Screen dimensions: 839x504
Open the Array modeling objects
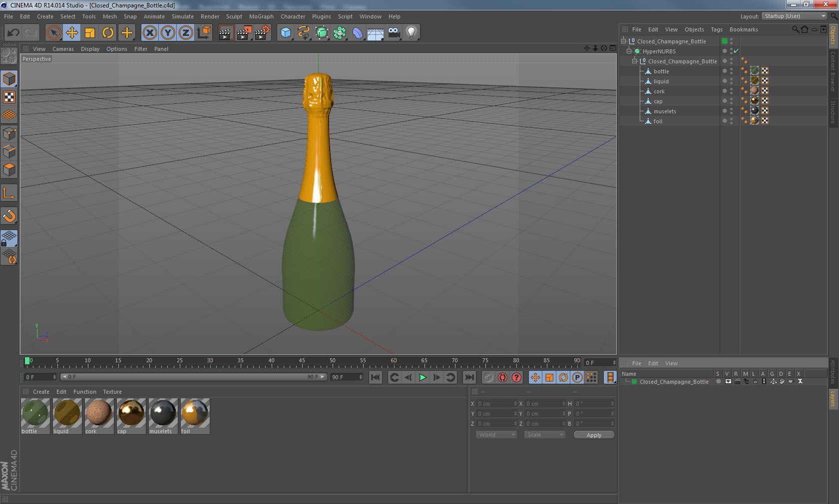pyautogui.click(x=340, y=33)
